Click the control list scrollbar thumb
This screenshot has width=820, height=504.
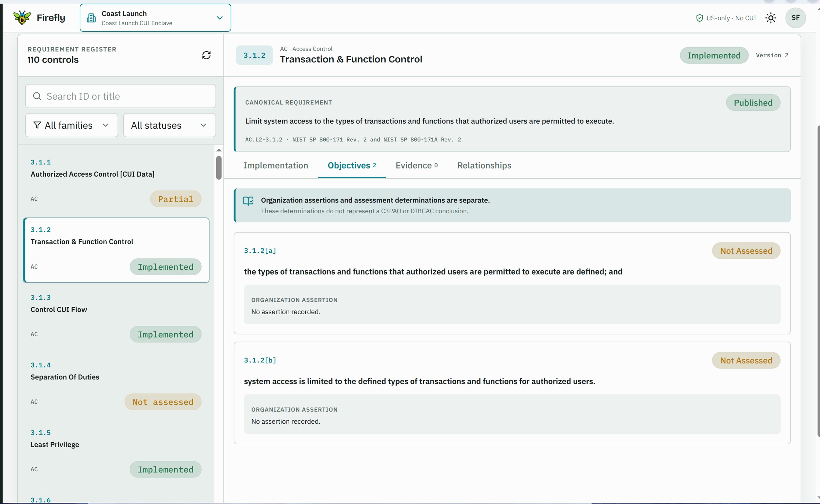218,168
